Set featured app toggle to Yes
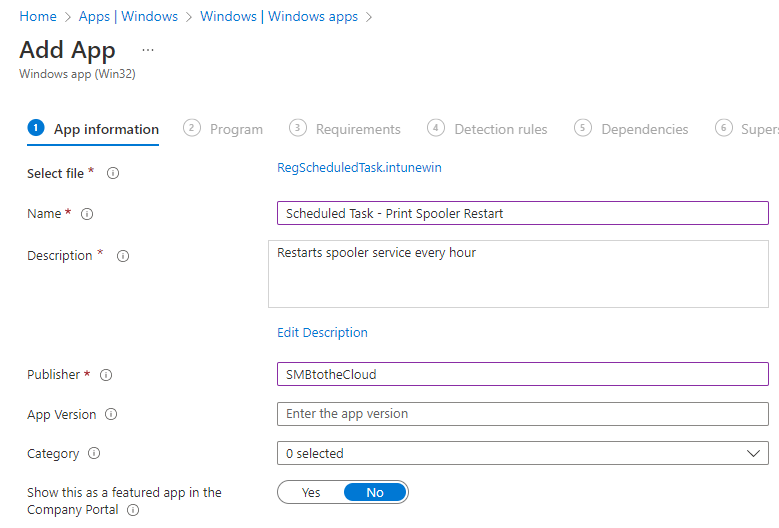779x528 pixels. point(311,493)
